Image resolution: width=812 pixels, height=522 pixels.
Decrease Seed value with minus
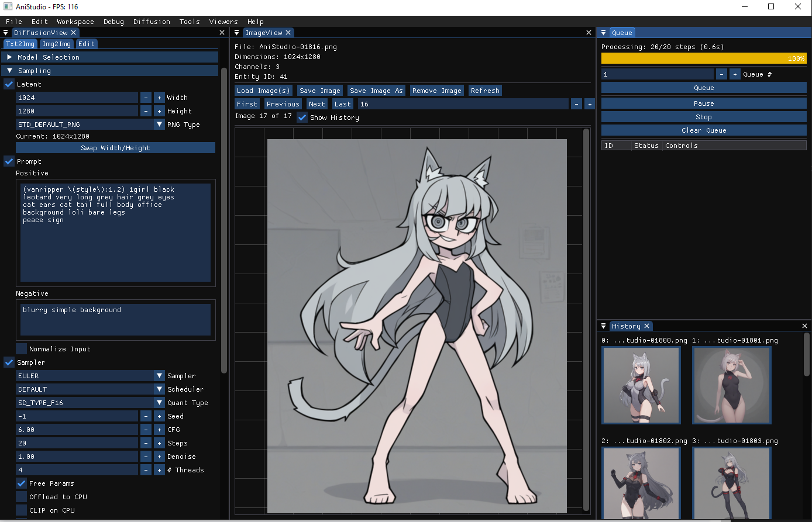146,416
